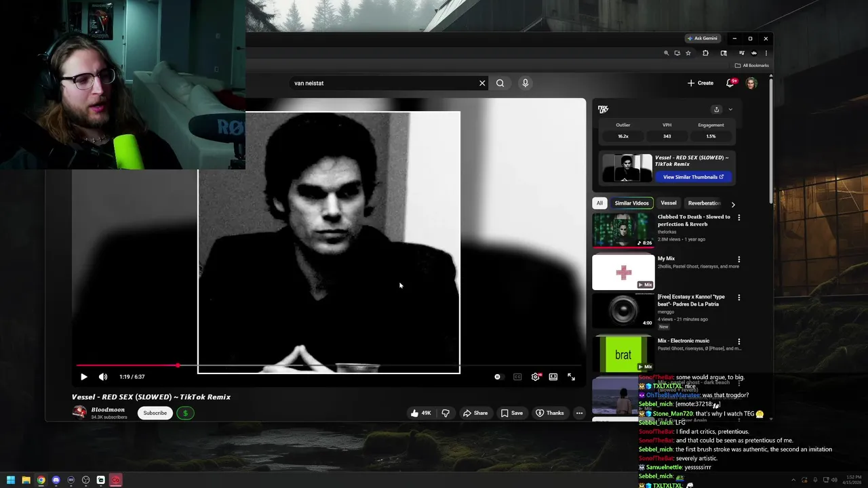Click the YouTube search magnifier button
868x488 pixels.
tap(500, 83)
